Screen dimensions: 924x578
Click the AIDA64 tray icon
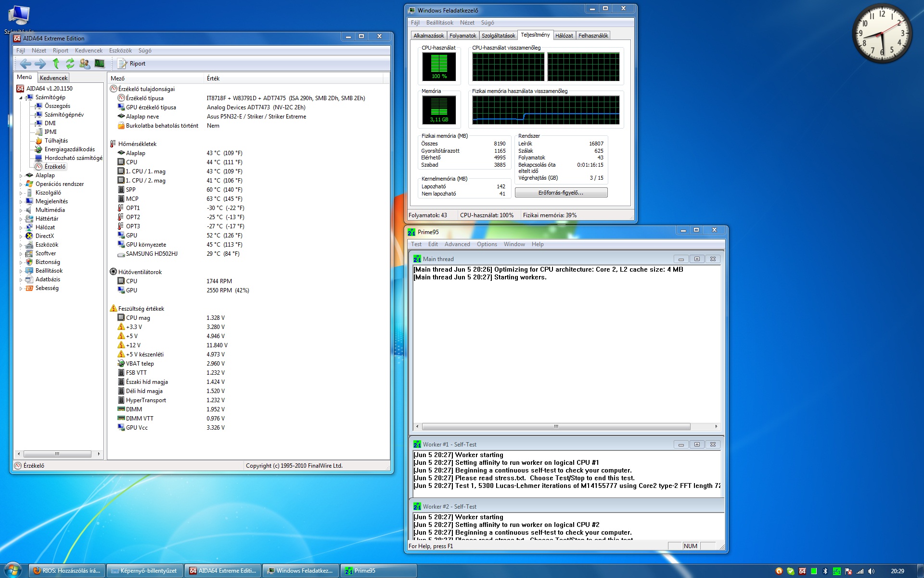802,571
